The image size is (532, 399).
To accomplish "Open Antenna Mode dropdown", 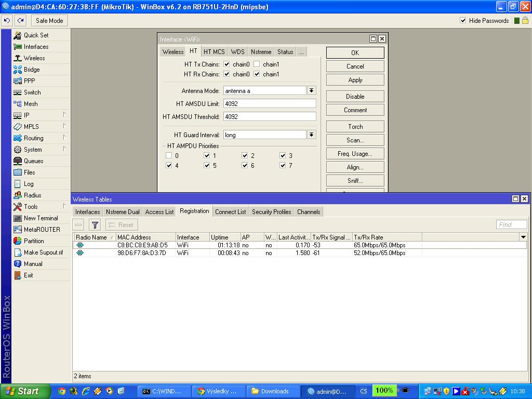I will tap(312, 90).
